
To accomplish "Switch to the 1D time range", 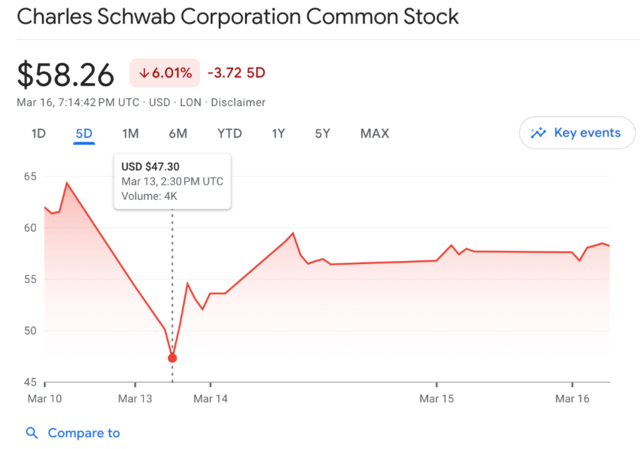I will point(39,134).
